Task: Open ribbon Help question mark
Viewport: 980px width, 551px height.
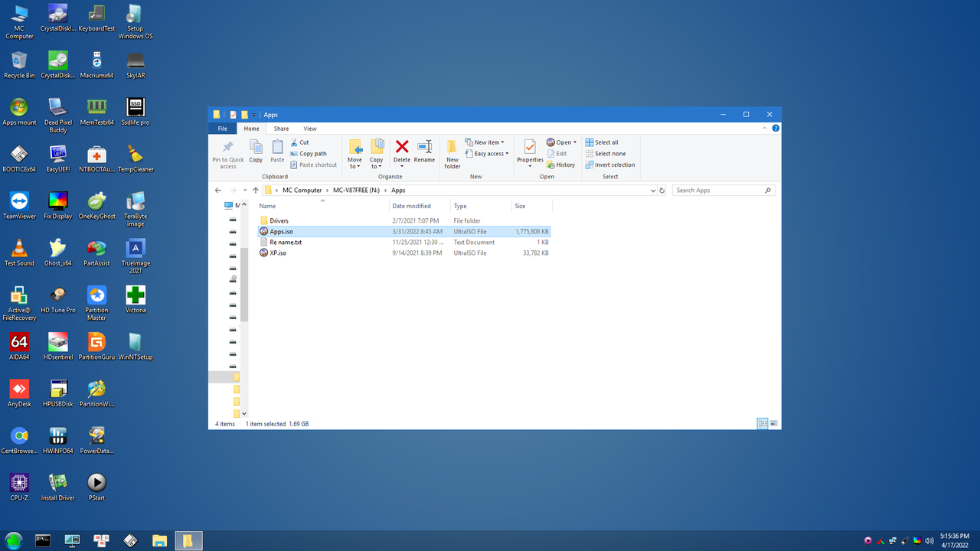Action: pos(776,129)
